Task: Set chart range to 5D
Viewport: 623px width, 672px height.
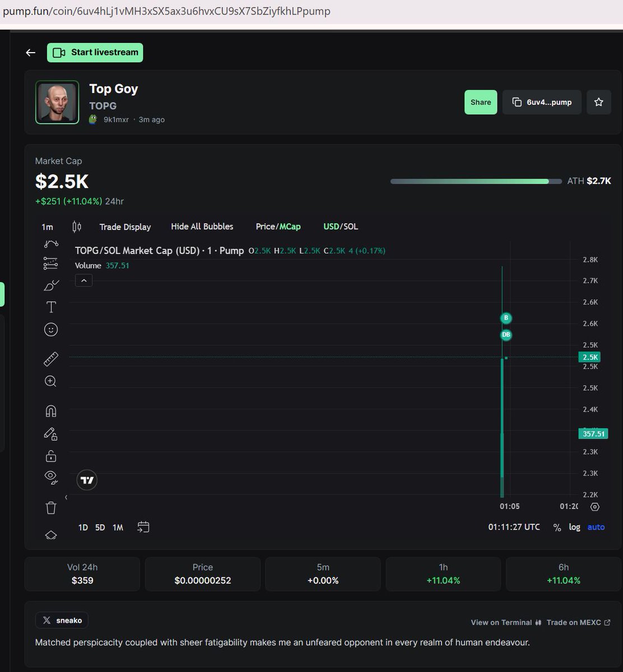Action: [x=100, y=528]
